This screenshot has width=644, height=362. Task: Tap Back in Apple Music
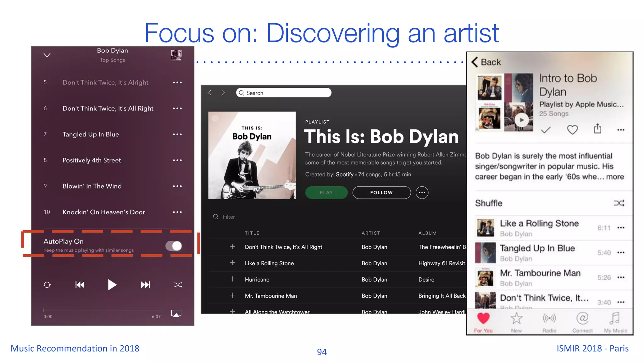(486, 62)
